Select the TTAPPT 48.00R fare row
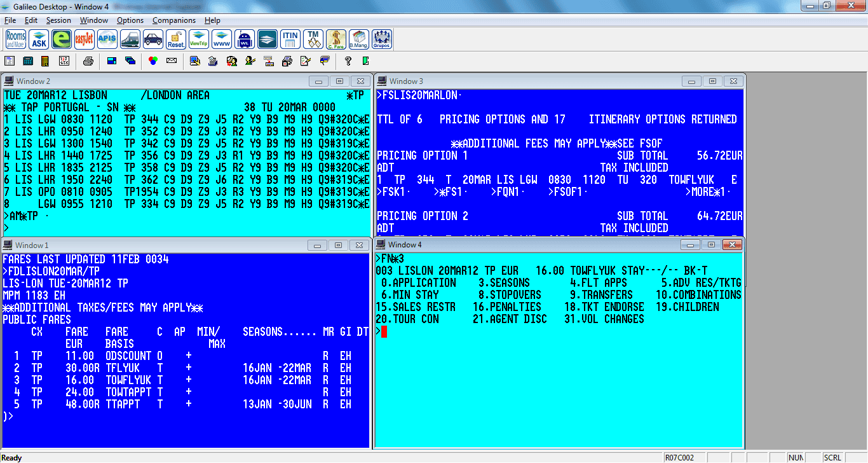The image size is (868, 463). (x=184, y=404)
